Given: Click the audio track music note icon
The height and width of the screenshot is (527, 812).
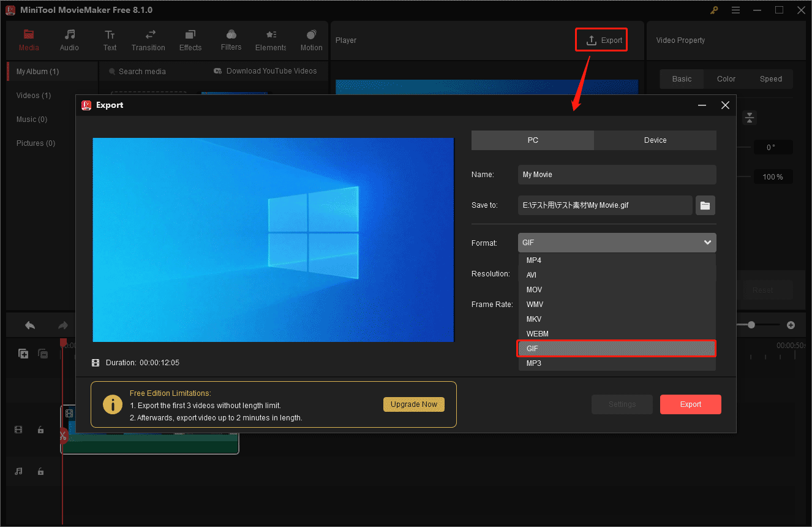Looking at the screenshot, I should tap(18, 471).
